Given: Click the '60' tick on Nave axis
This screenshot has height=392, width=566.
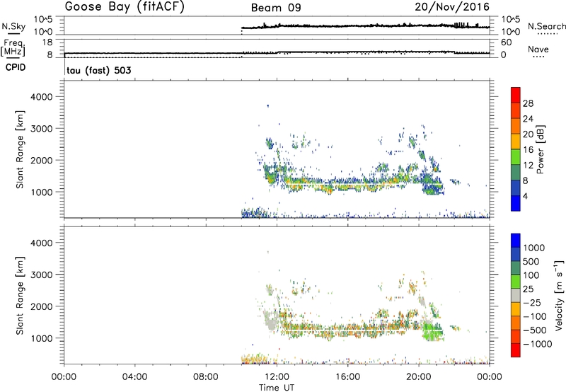Looking at the screenshot, I should 506,42.
